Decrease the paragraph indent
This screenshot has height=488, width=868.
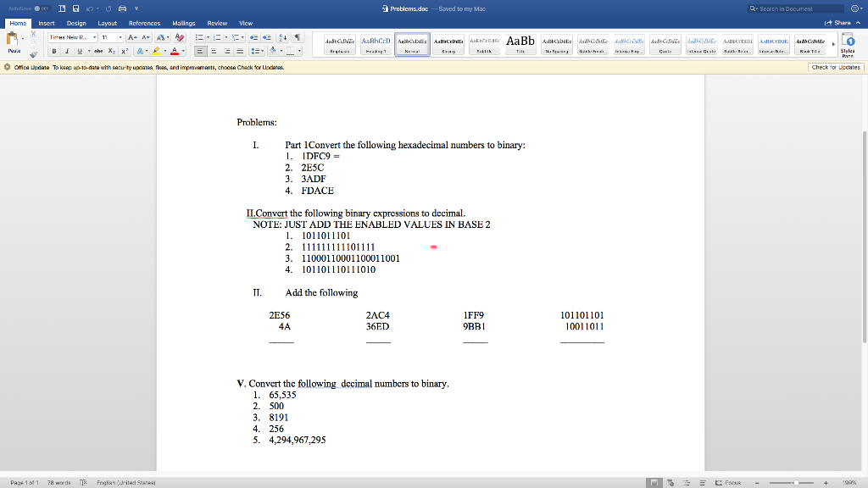click(x=253, y=37)
